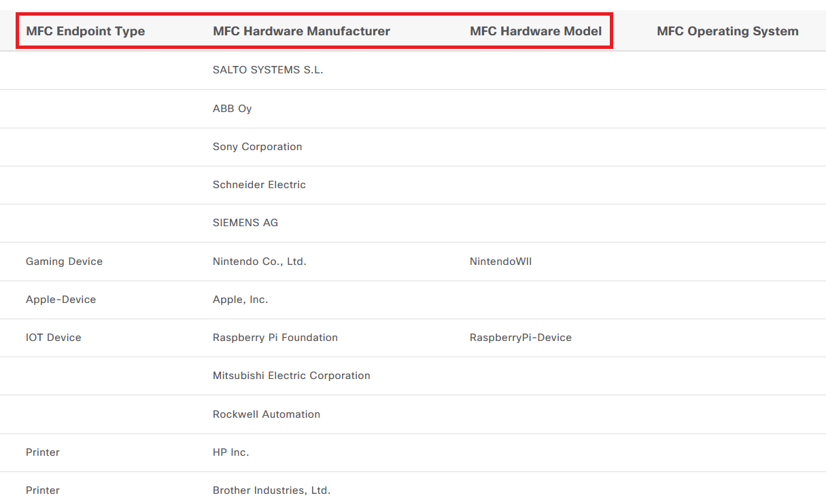Open the ABB Oy manufacturer entry
826x504 pixels.
pyautogui.click(x=232, y=108)
